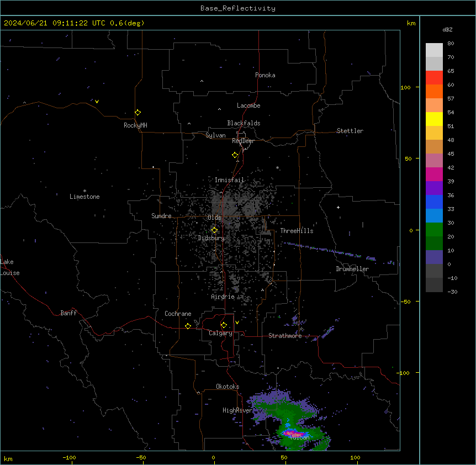
Task: Select the blue 33-36 dBZ legend swatch
Action: pyautogui.click(x=434, y=202)
